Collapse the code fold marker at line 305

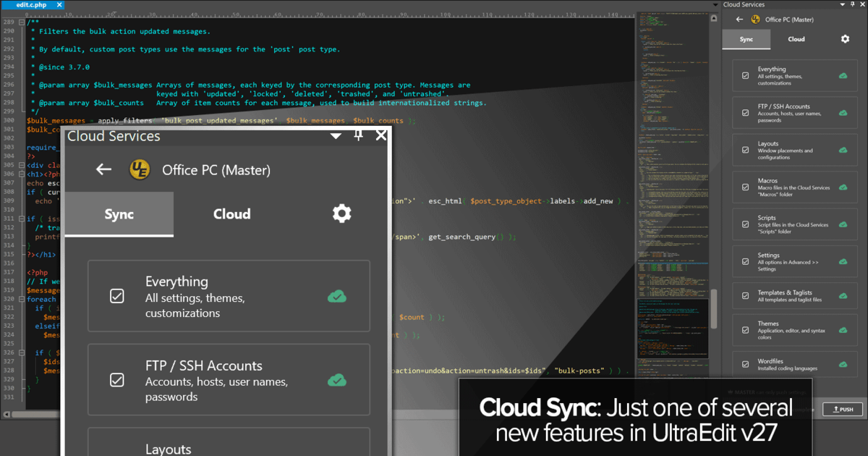click(22, 165)
